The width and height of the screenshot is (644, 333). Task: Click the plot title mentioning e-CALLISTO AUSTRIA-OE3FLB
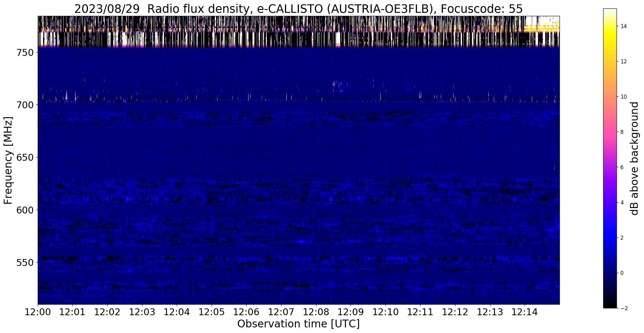pos(298,9)
